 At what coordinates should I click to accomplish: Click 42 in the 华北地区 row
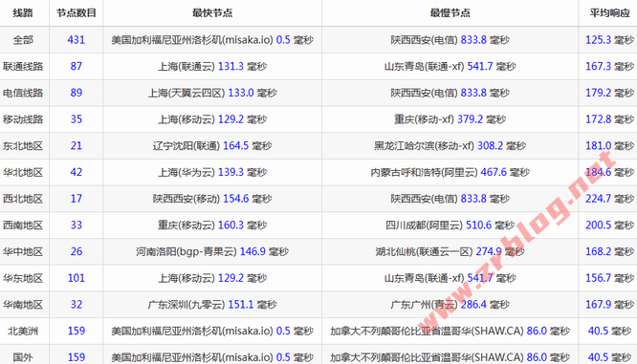(x=76, y=172)
